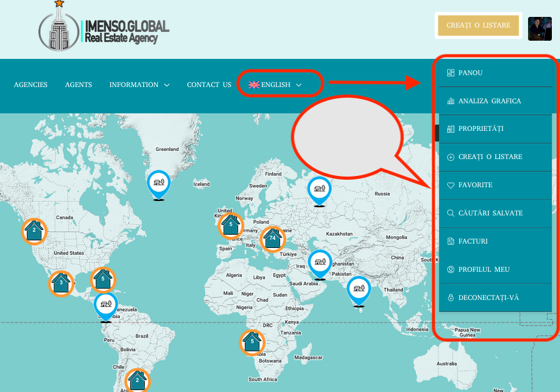
Task: Click the Profilul Meu user icon
Action: 451,269
